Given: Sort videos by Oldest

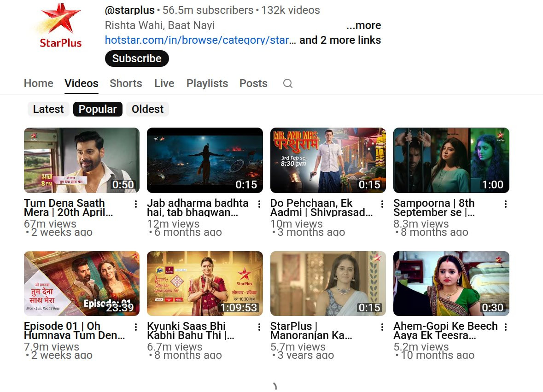Looking at the screenshot, I should click(x=147, y=109).
